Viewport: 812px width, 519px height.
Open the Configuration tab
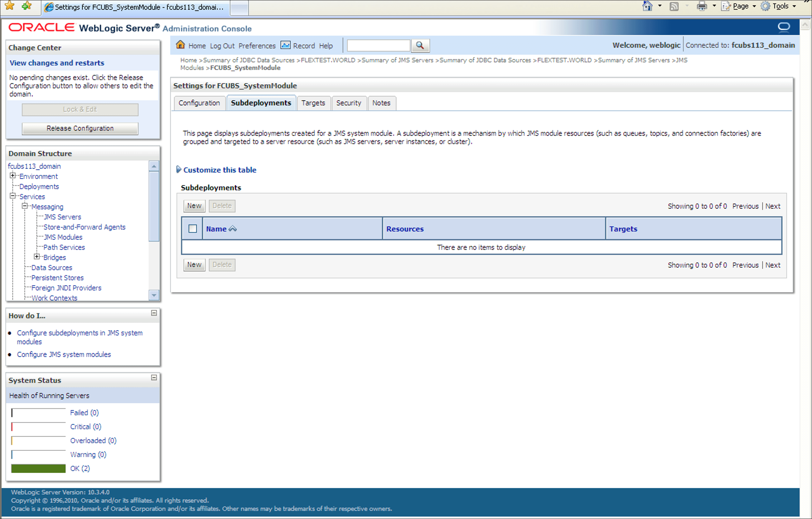coord(199,103)
